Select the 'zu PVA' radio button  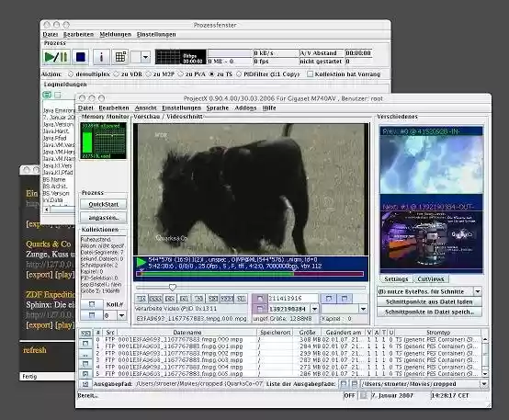pyautogui.click(x=180, y=74)
